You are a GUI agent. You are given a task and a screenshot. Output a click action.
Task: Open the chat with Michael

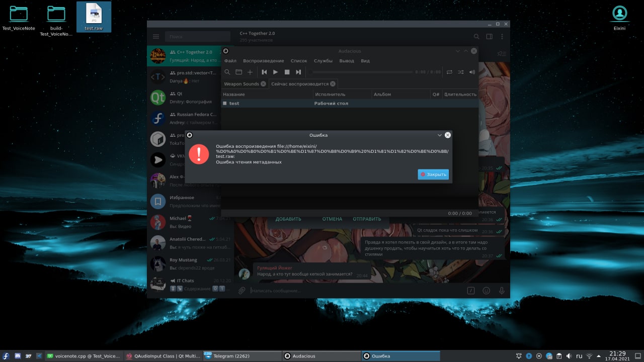[x=190, y=222]
